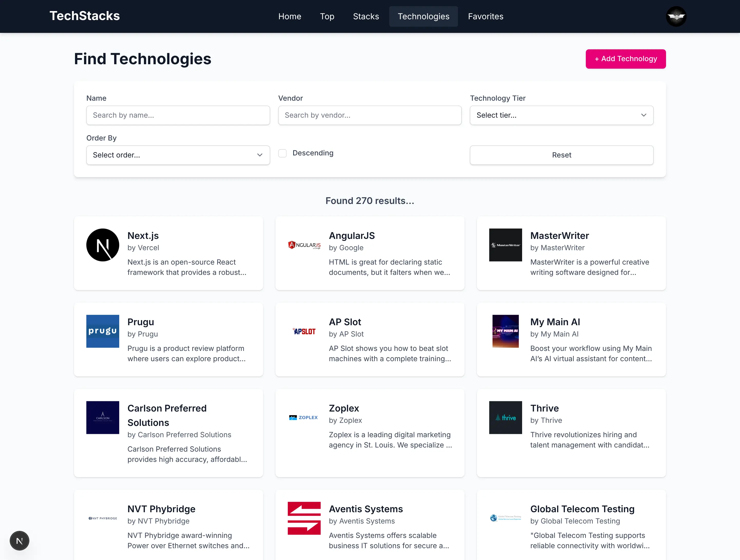Click the AngularJS logo icon

pyautogui.click(x=304, y=245)
